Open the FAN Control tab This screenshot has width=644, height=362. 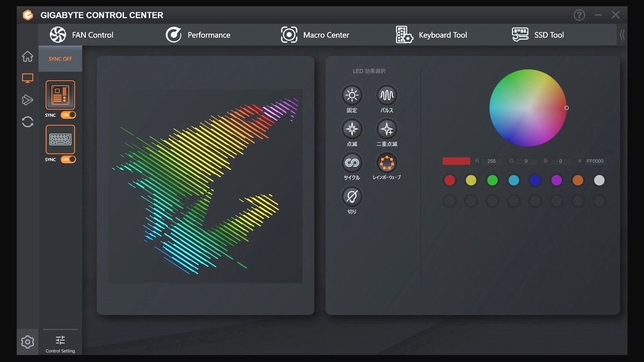click(82, 35)
